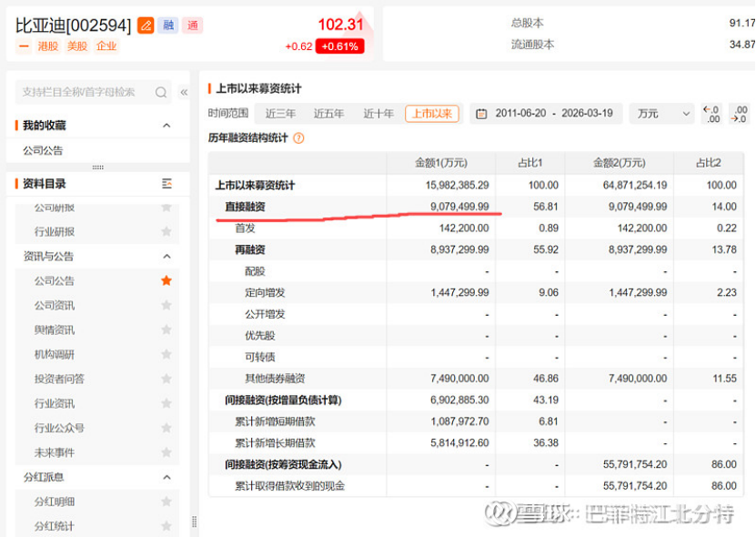
Task: Unfavorite 公司公告 via its orange star
Action: tap(166, 281)
